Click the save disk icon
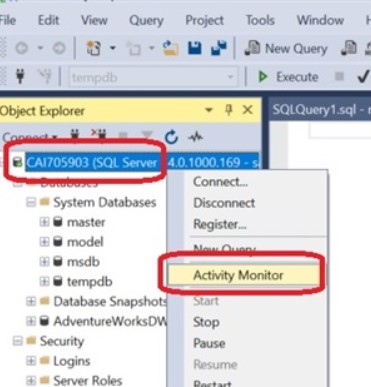Screen dimensions: 371x387 tap(195, 48)
